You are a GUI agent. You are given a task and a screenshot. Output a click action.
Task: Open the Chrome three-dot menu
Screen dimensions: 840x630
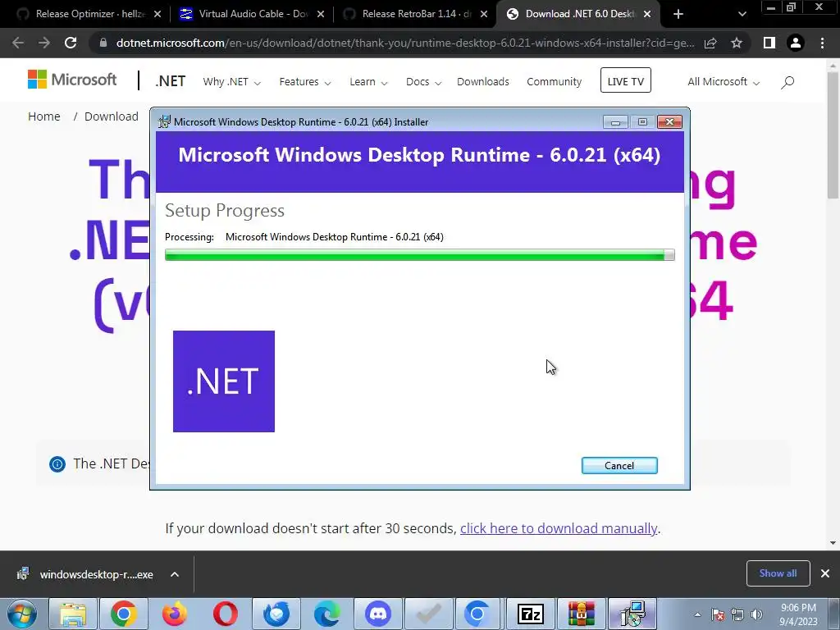click(822, 43)
